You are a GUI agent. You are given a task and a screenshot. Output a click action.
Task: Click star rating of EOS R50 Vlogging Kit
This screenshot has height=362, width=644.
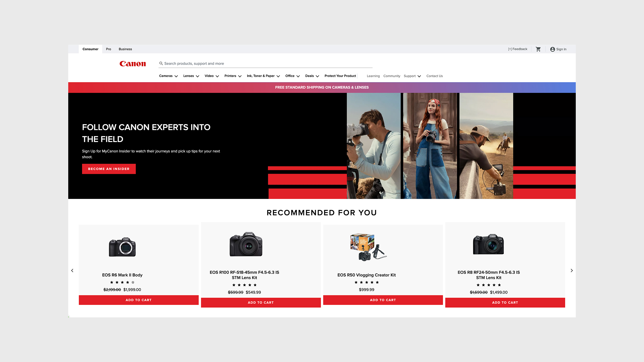366,282
